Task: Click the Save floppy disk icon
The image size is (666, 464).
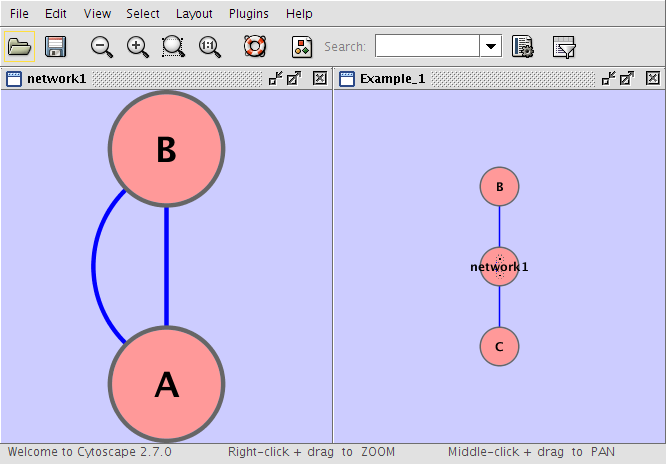Action: 55,46
